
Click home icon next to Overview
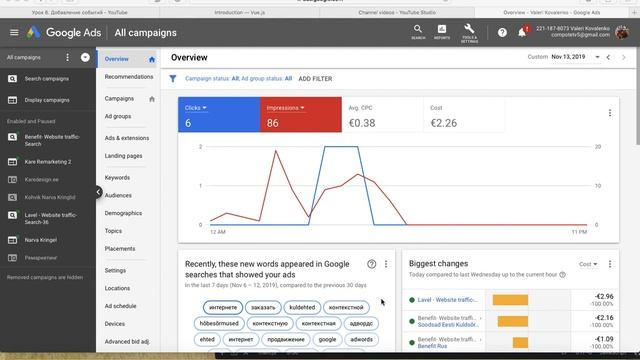[152, 60]
